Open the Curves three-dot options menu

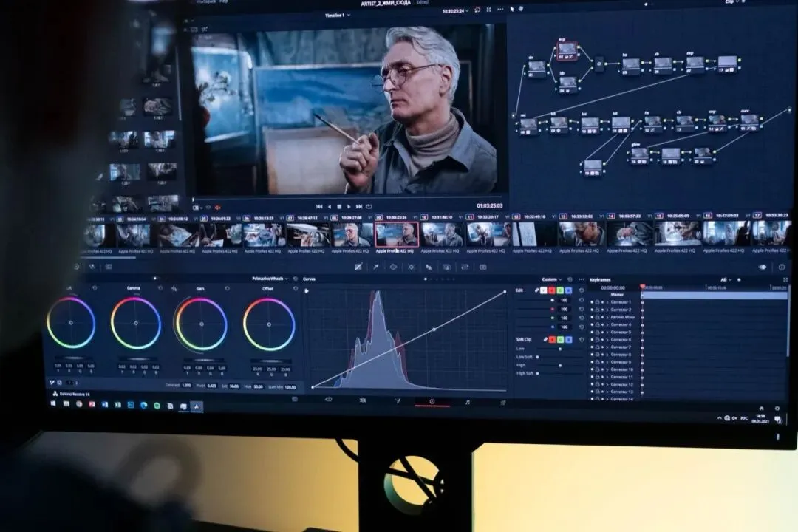coord(582,279)
